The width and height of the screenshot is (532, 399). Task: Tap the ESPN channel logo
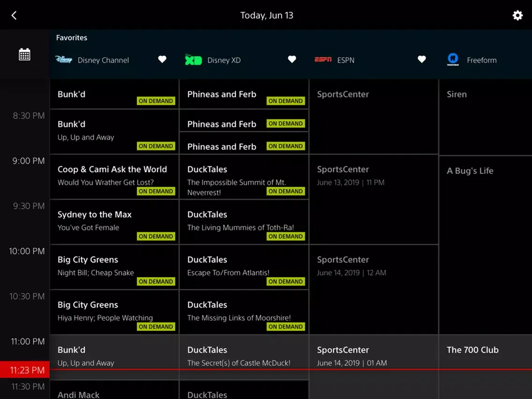click(x=323, y=60)
